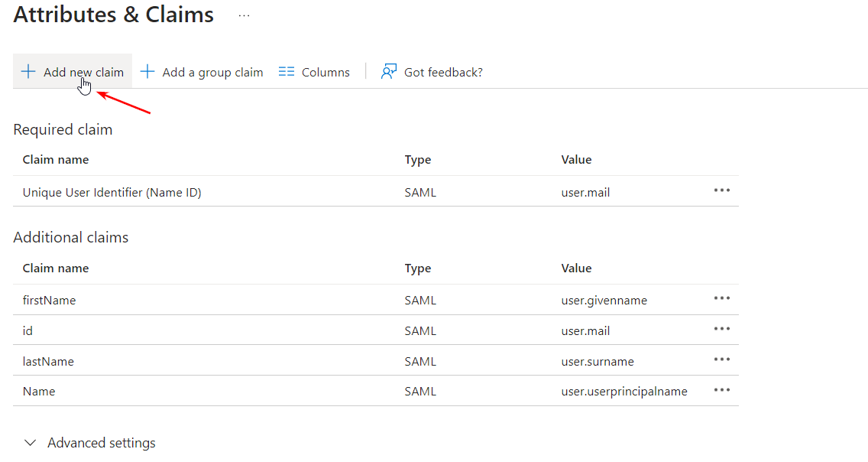Viewport: 868px width, 462px height.
Task: Click the Advanced settings label
Action: [x=102, y=443]
